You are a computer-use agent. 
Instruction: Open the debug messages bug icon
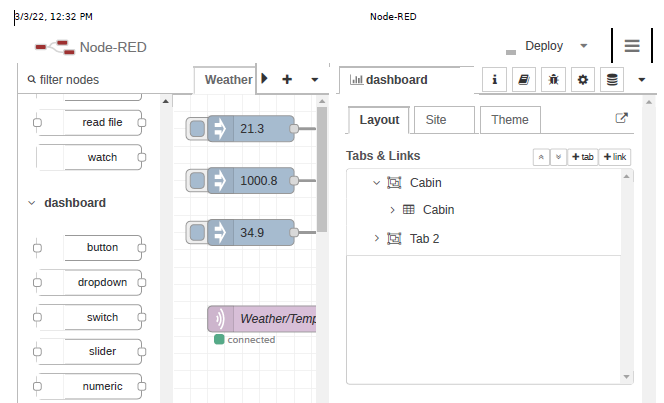(x=553, y=79)
